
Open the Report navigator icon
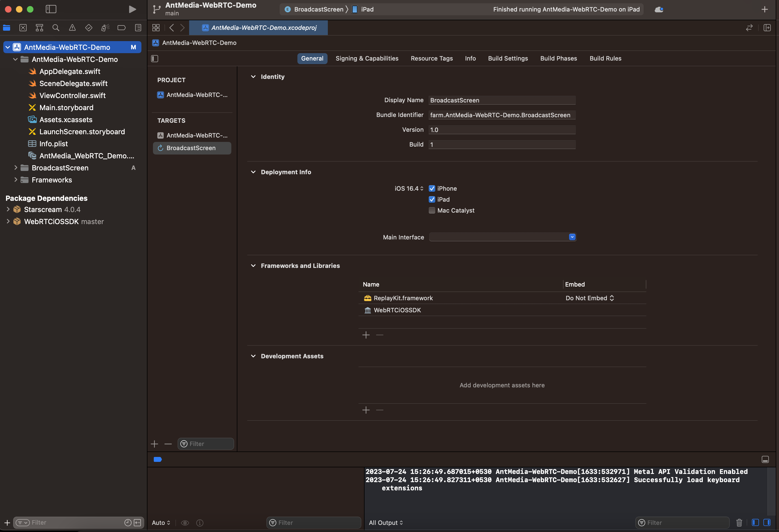click(x=138, y=28)
